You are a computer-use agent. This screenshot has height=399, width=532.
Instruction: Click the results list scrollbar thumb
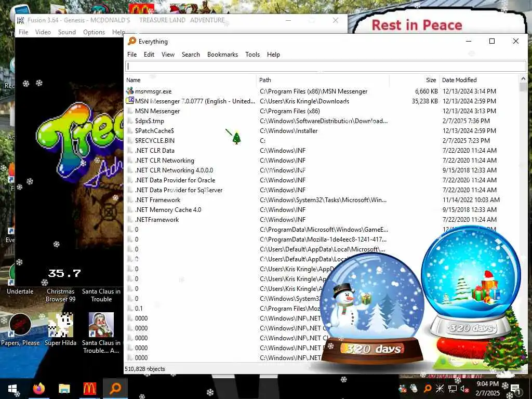click(x=523, y=87)
